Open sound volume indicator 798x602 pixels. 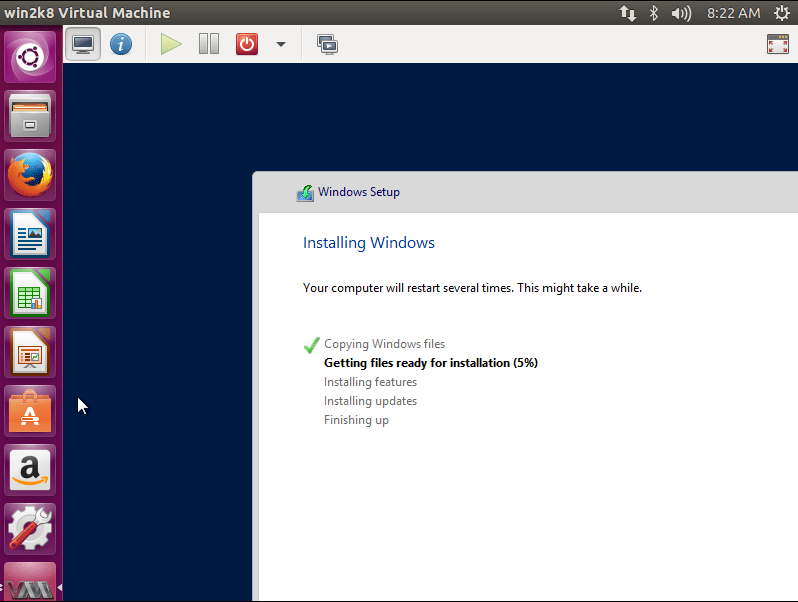point(681,13)
